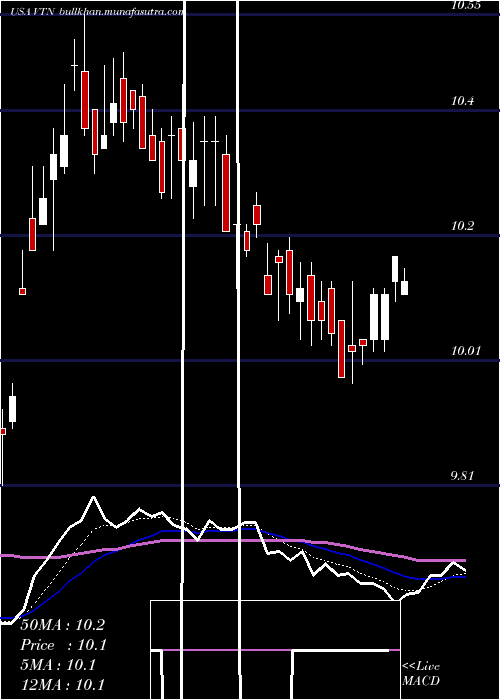Click the <<Live MACD label
Screen dimensions: 500x700
tap(421, 673)
